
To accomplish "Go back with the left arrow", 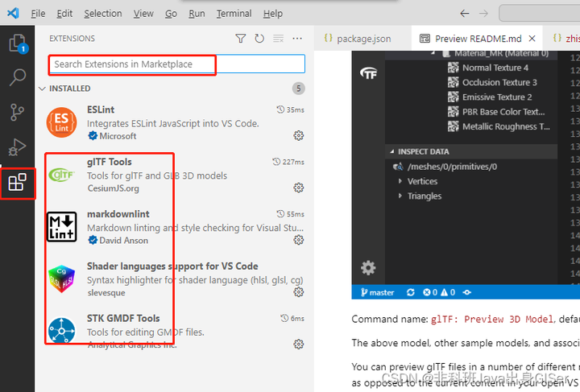I will click(465, 14).
